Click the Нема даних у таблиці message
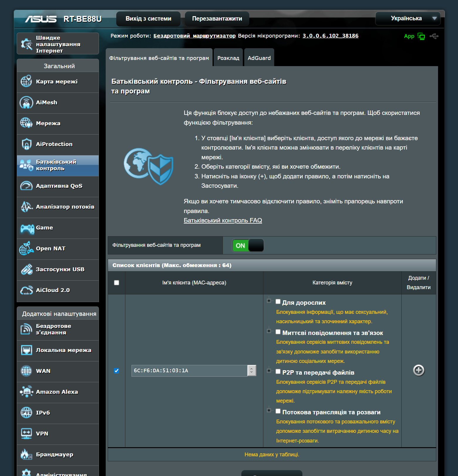This screenshot has height=476, width=458. [272, 455]
